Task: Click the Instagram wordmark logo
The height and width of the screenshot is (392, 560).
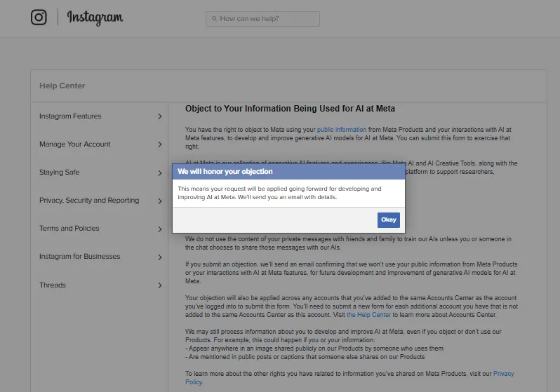Action: point(95,18)
